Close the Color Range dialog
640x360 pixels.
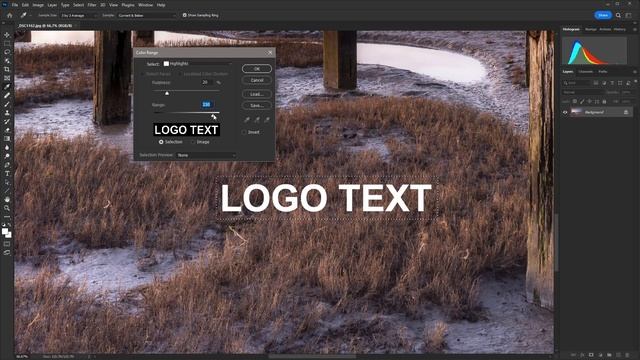(x=270, y=53)
